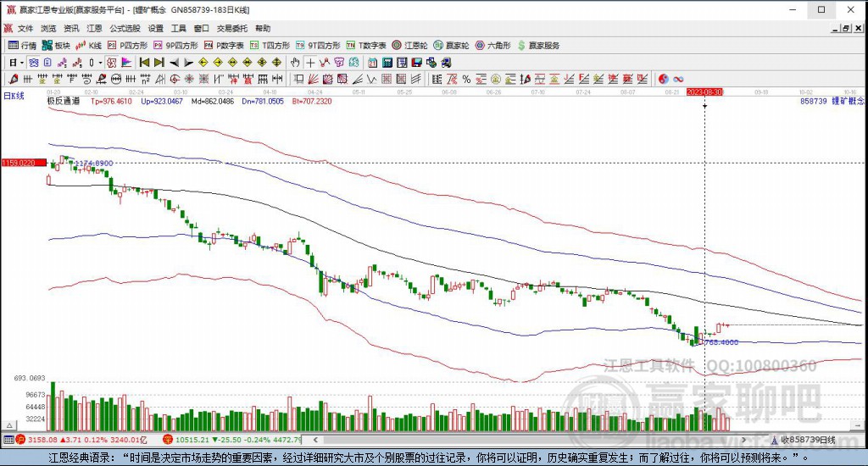This screenshot has height=466, width=868.
Task: Jump to last bar with skip-forward icon
Action: 159,63
